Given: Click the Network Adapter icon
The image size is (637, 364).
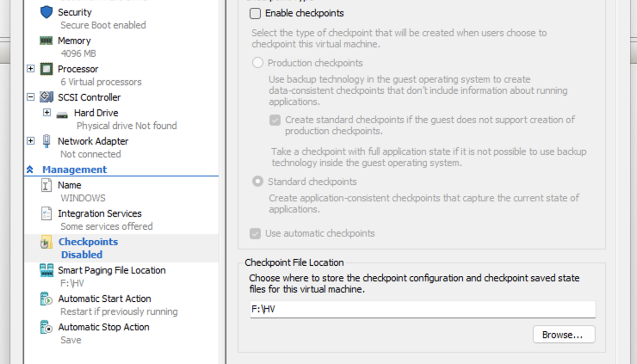Looking at the screenshot, I should click(x=46, y=141).
